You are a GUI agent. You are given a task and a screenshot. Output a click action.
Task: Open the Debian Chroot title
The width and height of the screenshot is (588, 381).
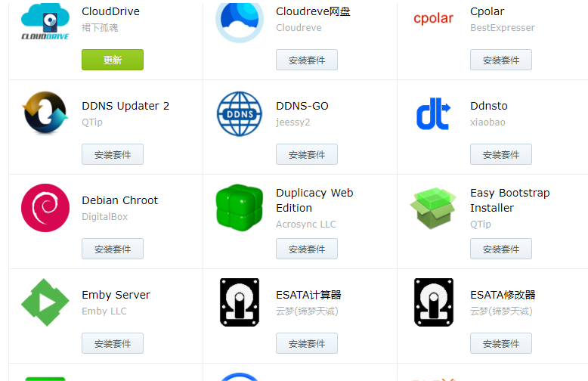point(119,200)
